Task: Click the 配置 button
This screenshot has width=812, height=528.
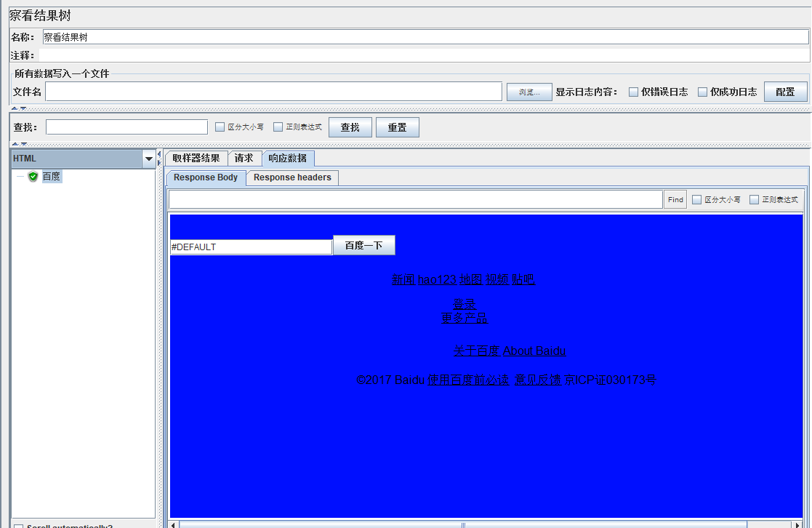Action: click(785, 92)
